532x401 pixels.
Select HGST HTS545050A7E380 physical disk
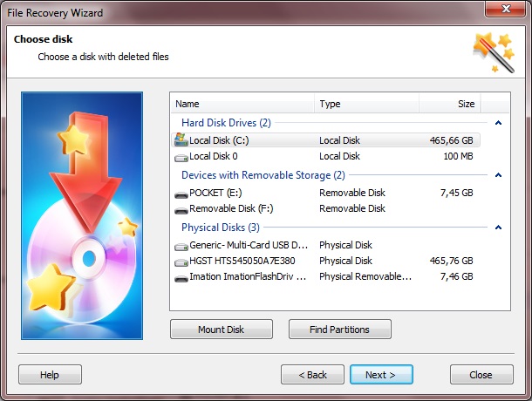[x=242, y=261]
